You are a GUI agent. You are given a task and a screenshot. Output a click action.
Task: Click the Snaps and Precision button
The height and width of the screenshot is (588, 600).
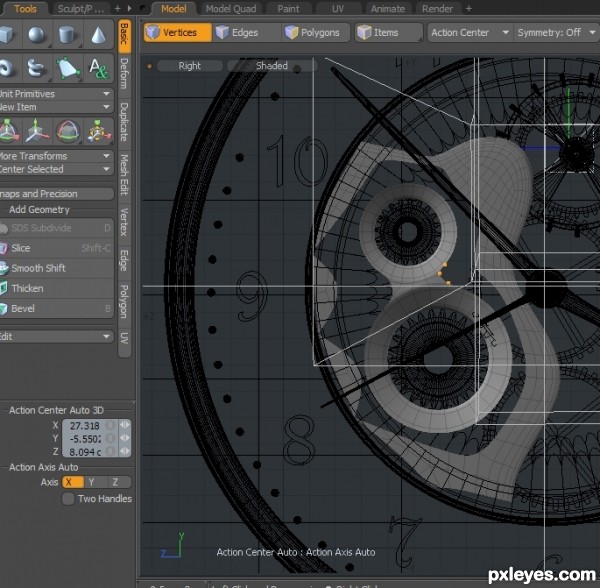(56, 194)
